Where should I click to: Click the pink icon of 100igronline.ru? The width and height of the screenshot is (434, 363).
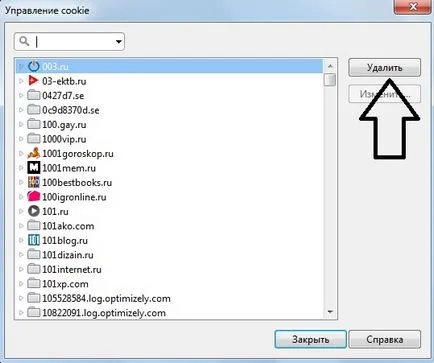33,196
